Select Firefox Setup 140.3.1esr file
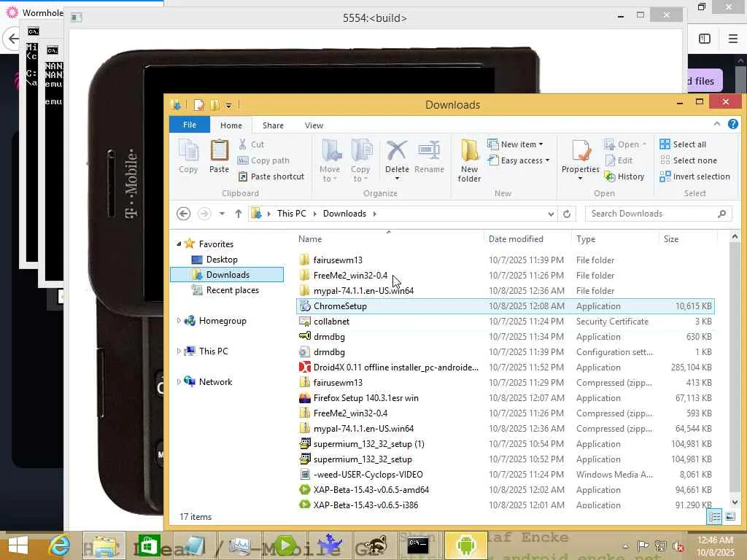The image size is (747, 560). [505, 397]
